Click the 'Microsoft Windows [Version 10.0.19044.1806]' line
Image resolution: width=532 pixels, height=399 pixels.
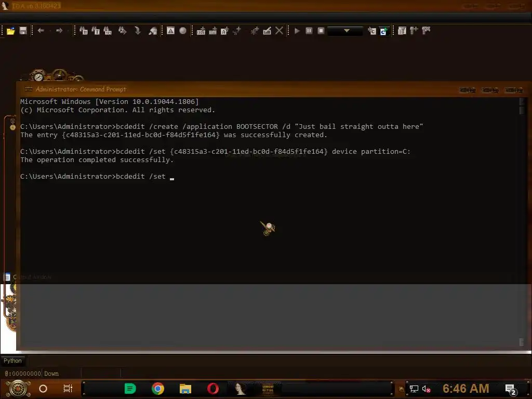(109, 101)
